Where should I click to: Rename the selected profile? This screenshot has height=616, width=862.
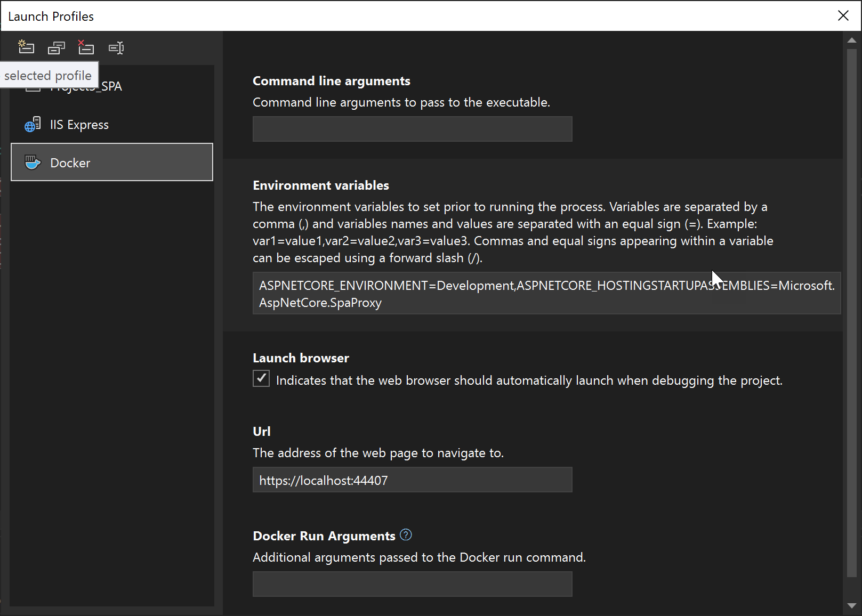click(x=116, y=47)
